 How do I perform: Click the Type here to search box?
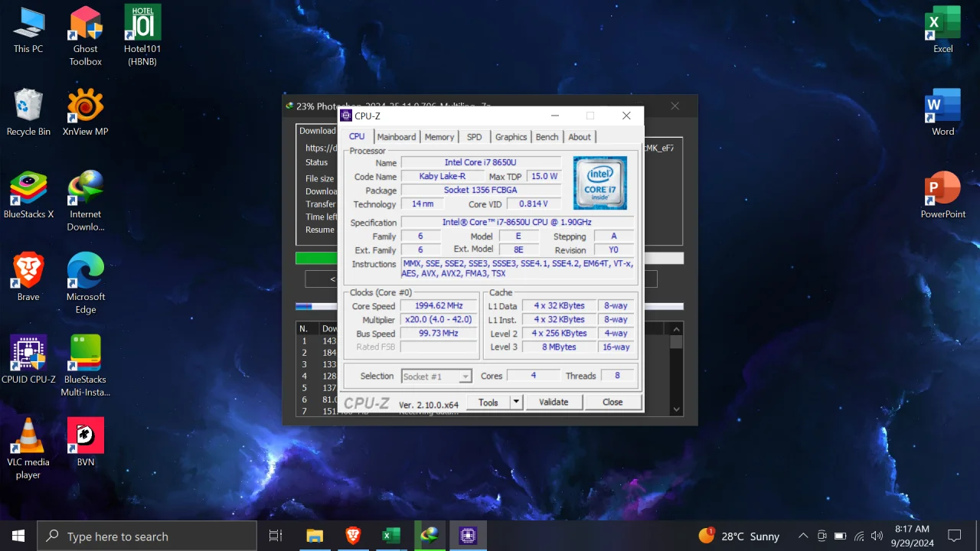147,536
